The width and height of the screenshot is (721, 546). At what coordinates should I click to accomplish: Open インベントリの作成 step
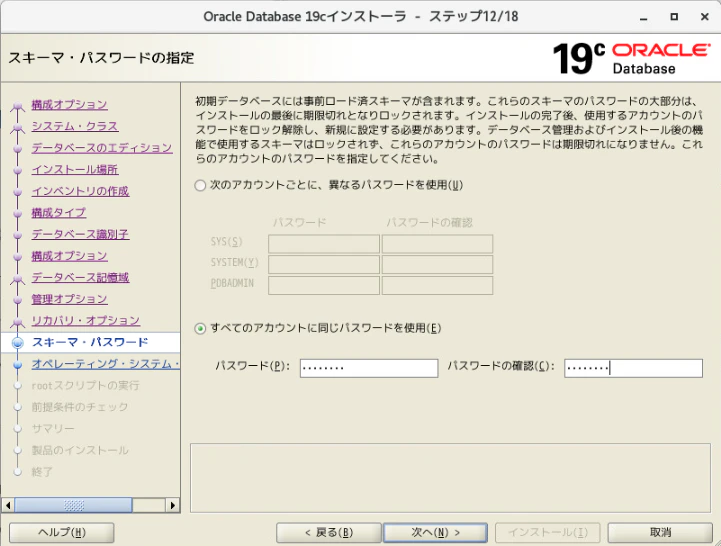tap(80, 191)
